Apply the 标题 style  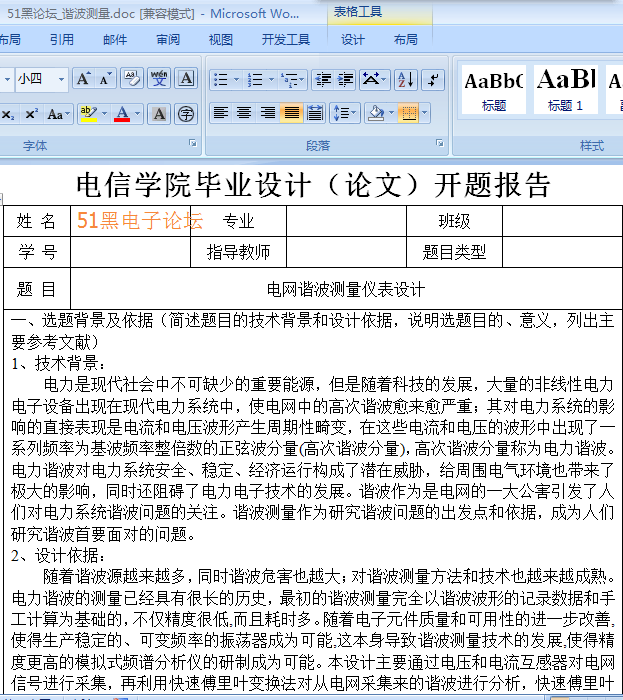tap(494, 90)
